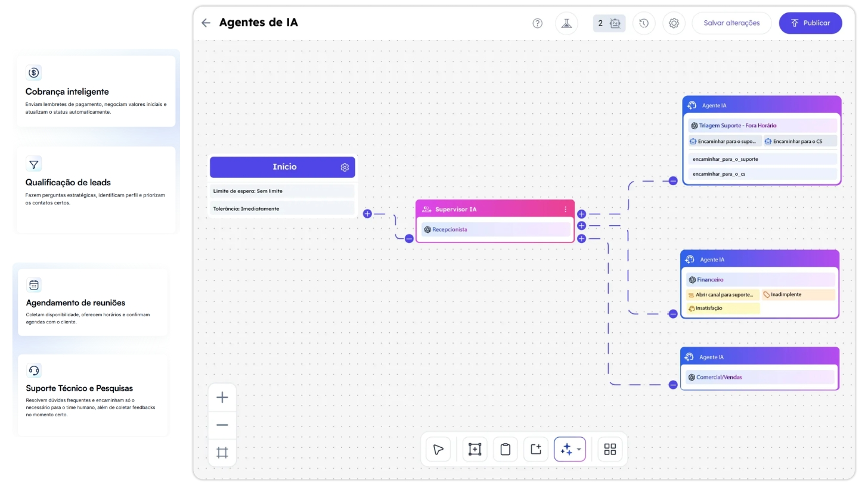868x486 pixels.
Task: Select the Cobrança inteligente card
Action: click(x=96, y=91)
